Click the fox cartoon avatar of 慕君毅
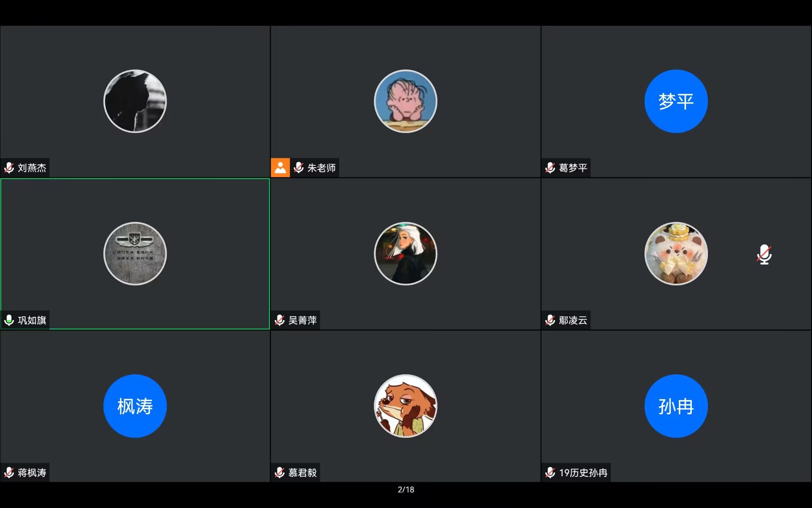This screenshot has height=508, width=812. tap(406, 406)
